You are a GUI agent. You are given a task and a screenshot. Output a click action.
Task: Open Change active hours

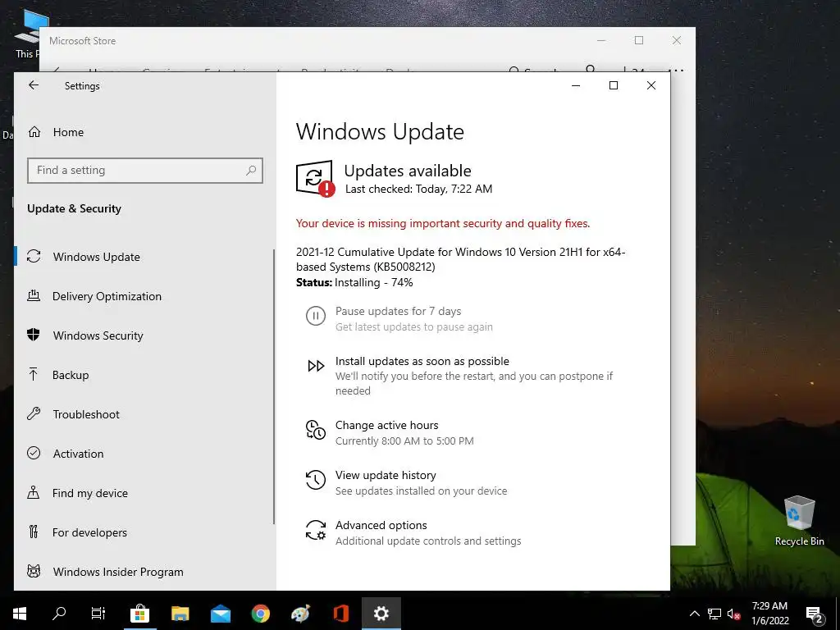coord(387,426)
